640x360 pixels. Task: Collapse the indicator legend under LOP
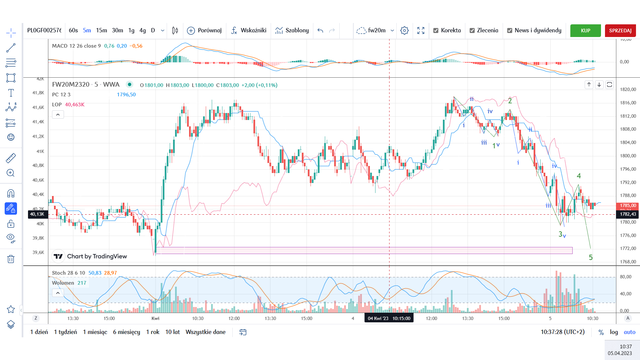tap(58, 115)
